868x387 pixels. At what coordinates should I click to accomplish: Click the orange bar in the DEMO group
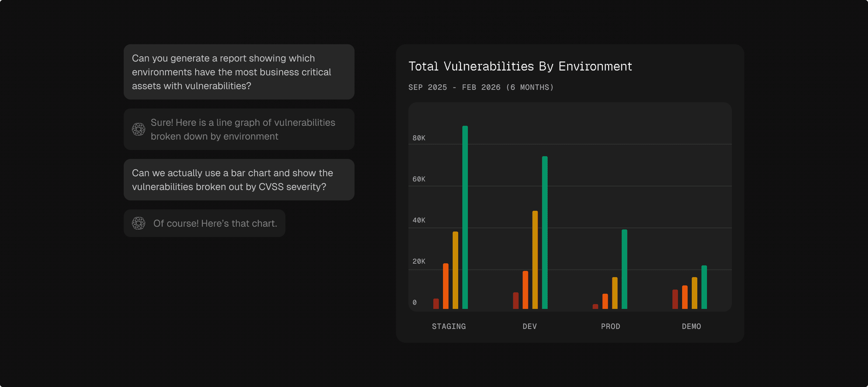click(685, 297)
